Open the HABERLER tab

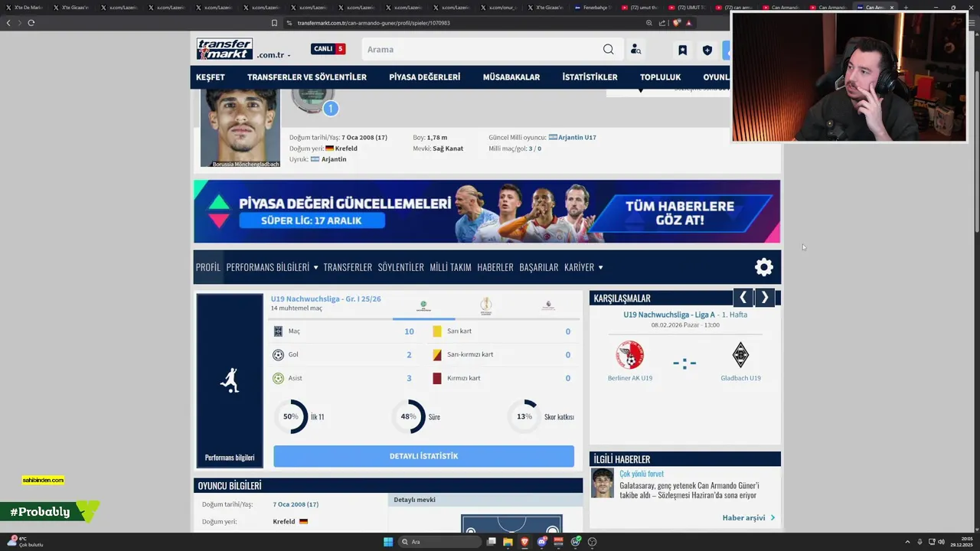click(495, 267)
